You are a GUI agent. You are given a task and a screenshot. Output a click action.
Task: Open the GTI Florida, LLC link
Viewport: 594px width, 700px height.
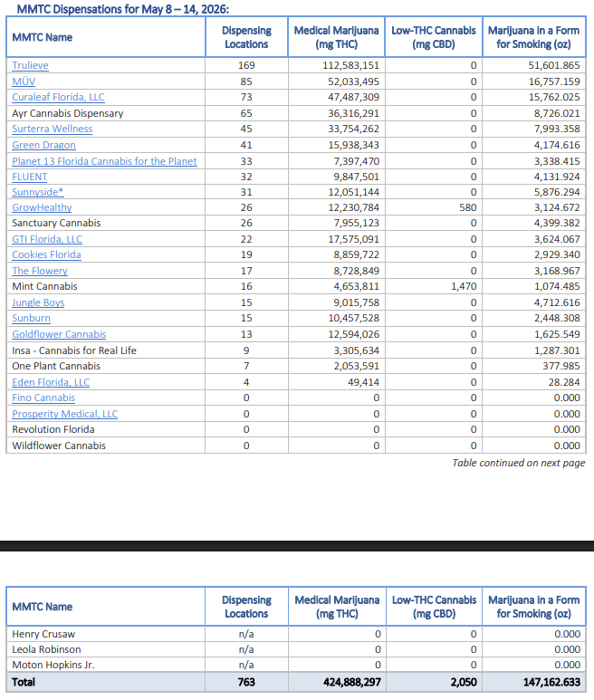47,239
